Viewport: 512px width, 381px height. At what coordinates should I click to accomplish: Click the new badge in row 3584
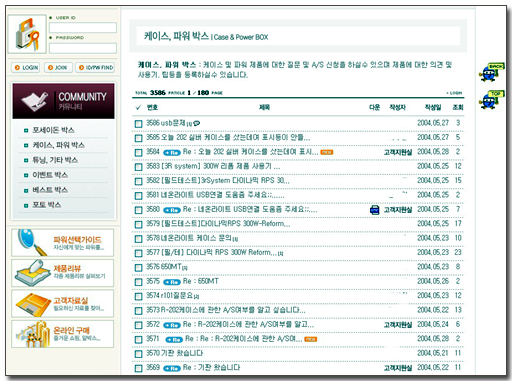[x=327, y=152]
